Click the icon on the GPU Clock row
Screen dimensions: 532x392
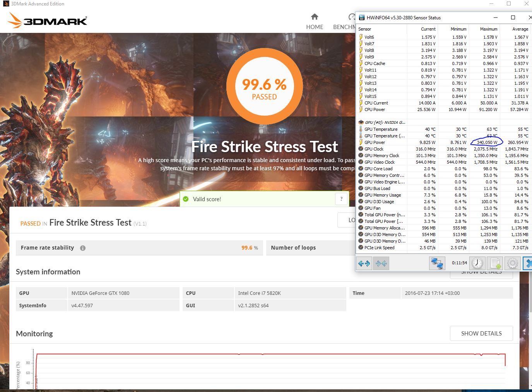click(361, 149)
